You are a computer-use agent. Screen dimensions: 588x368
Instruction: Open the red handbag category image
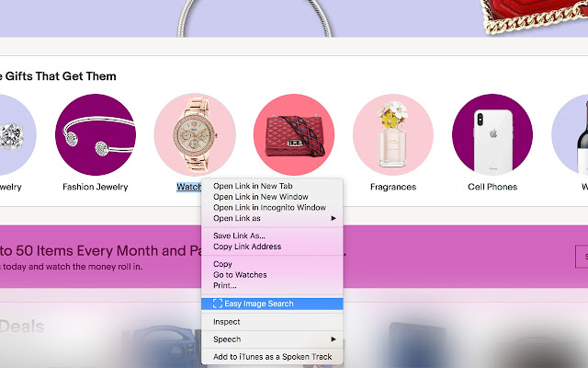point(294,134)
